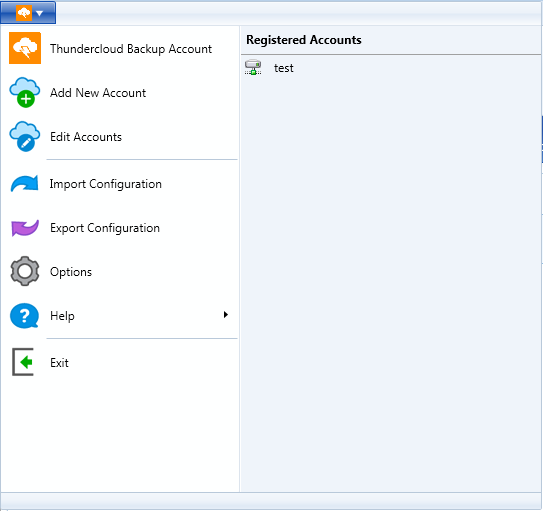Select the Exit menu label

coord(59,362)
